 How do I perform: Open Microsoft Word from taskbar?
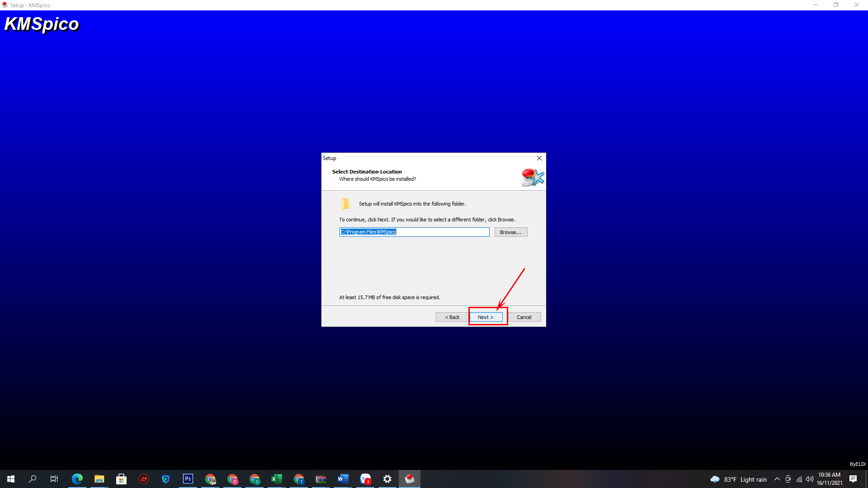point(343,479)
